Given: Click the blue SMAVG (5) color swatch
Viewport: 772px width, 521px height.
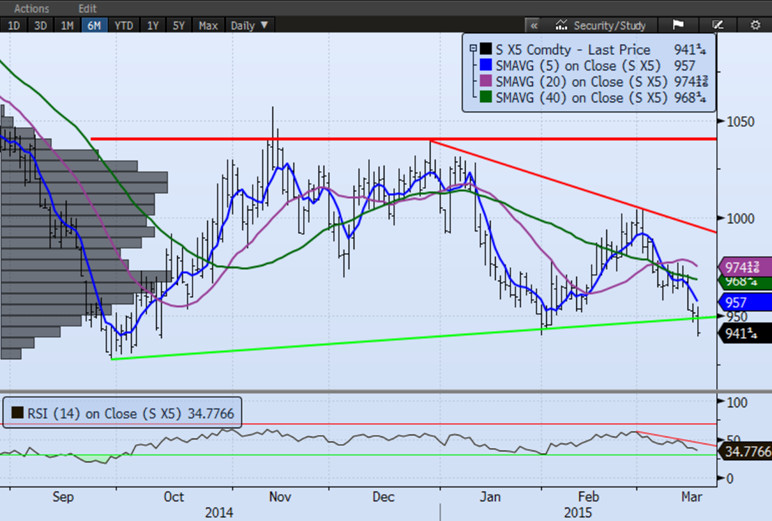Looking at the screenshot, I should pos(485,66).
